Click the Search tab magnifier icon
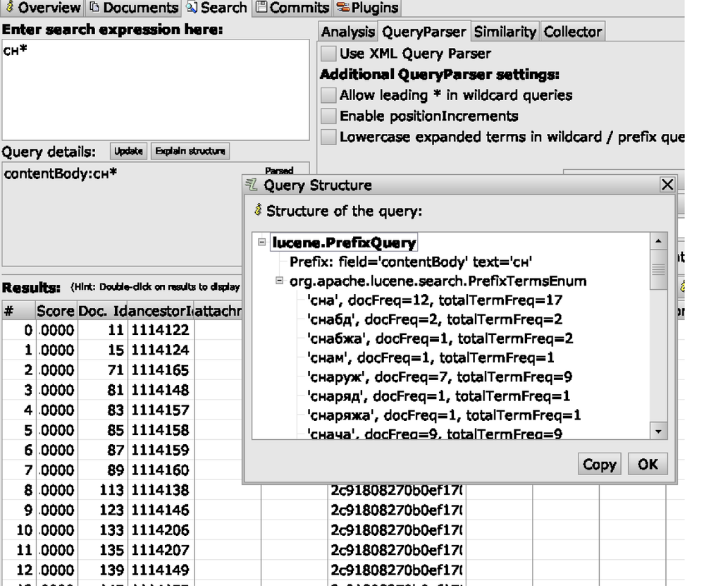This screenshot has width=704, height=588. 192,7
